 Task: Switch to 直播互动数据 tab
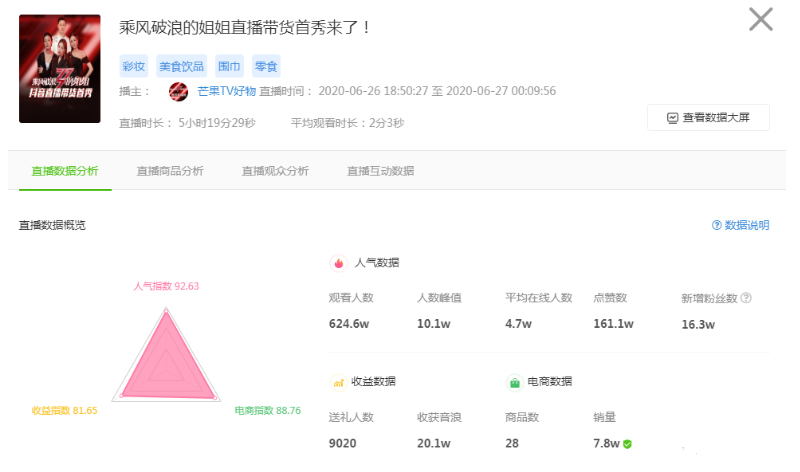click(381, 171)
